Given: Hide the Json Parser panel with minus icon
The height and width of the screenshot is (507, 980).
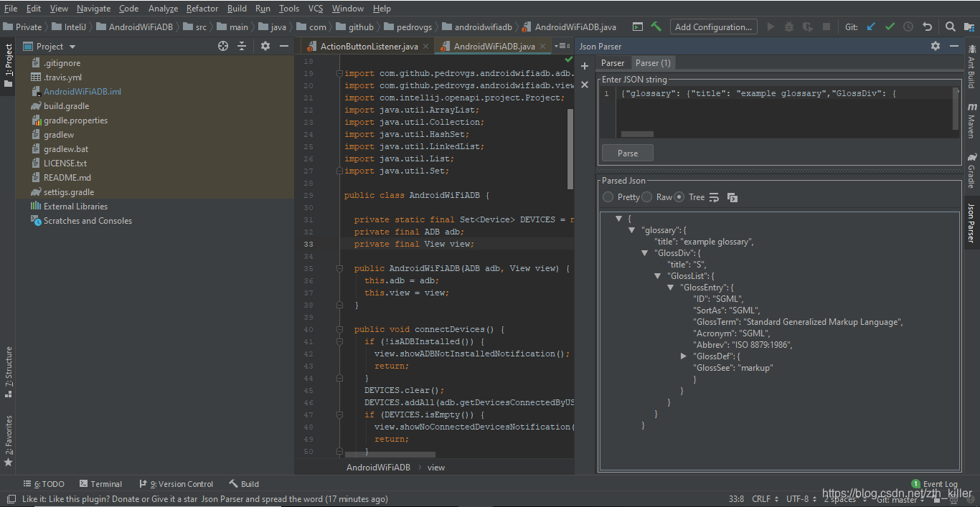Looking at the screenshot, I should [954, 46].
